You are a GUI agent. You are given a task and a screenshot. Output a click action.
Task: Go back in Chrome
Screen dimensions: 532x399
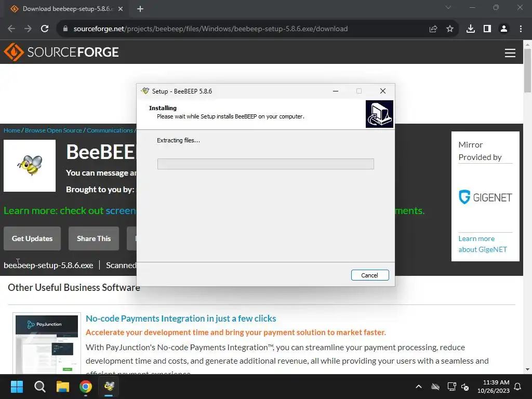[x=11, y=29]
